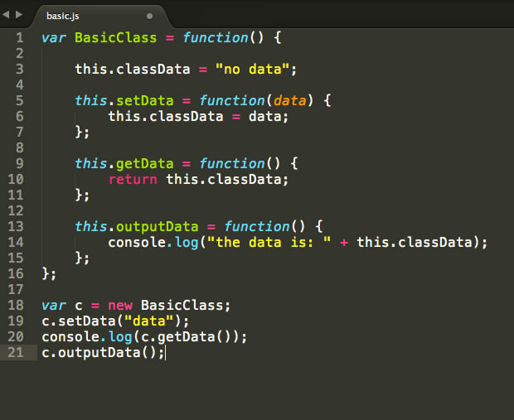Place cursor on BasicClass in line 1
514x420 pixels.
click(116, 38)
